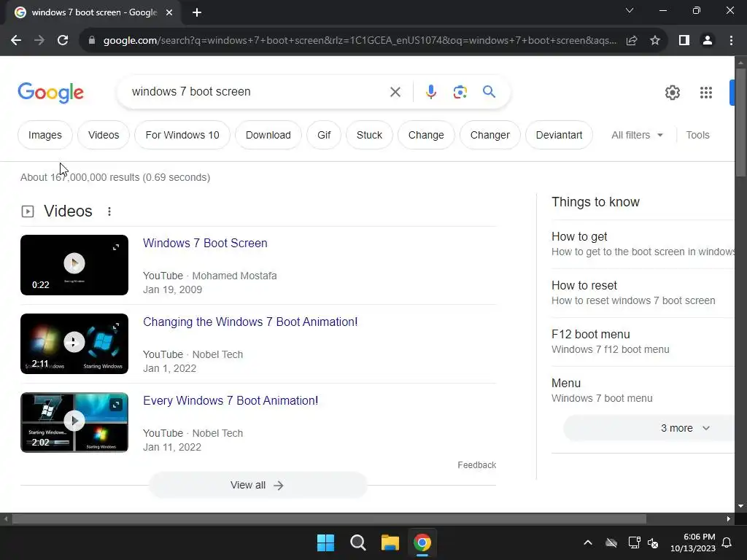Select the Gif filter chip
747x560 pixels.
tap(324, 135)
